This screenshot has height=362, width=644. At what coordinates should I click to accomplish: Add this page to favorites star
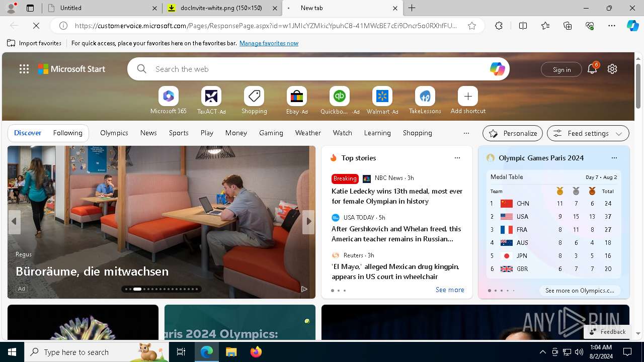pyautogui.click(x=472, y=26)
